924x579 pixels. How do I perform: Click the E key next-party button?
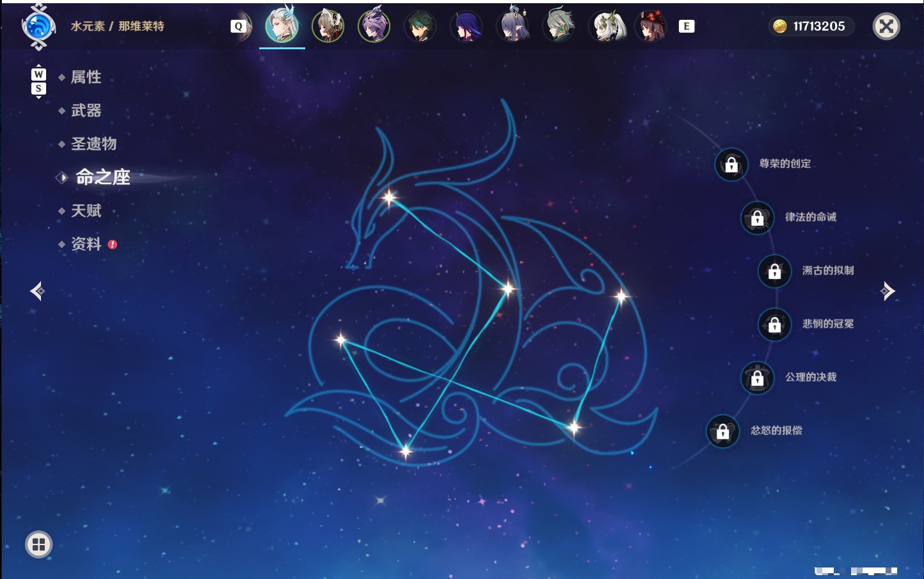(687, 26)
